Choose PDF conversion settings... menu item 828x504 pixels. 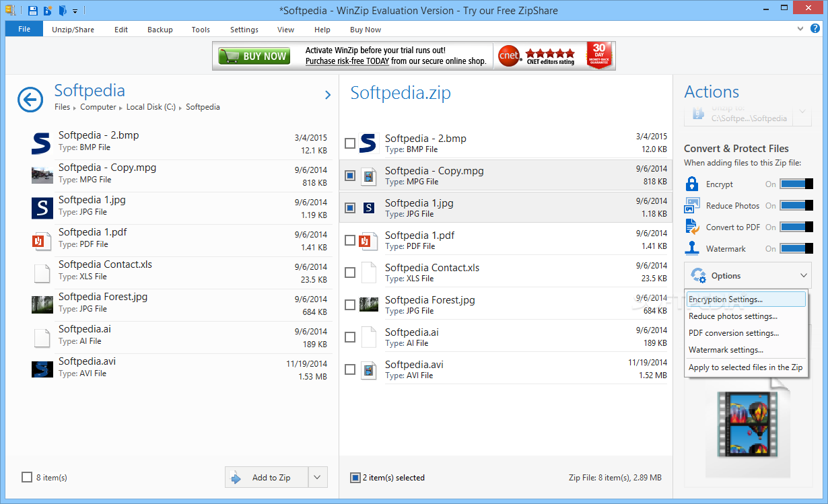click(x=745, y=333)
